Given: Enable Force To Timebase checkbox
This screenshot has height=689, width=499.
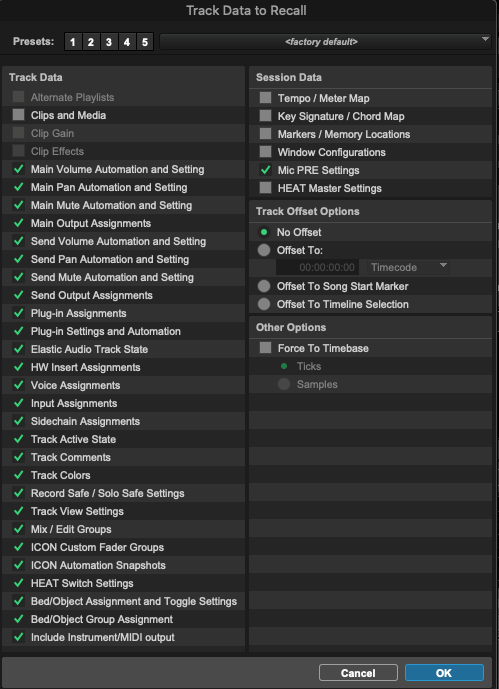Looking at the screenshot, I should (265, 348).
